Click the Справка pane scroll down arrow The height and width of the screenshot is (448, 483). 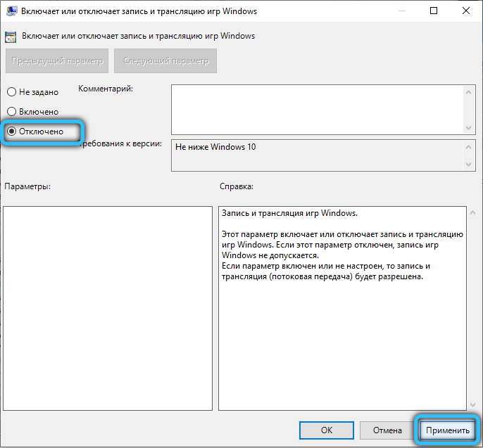pyautogui.click(x=473, y=405)
